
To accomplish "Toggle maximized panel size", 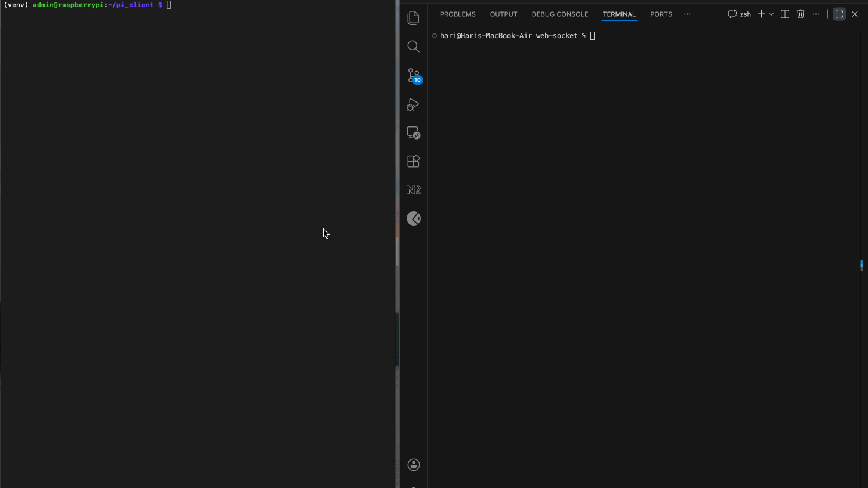I will click(x=839, y=14).
